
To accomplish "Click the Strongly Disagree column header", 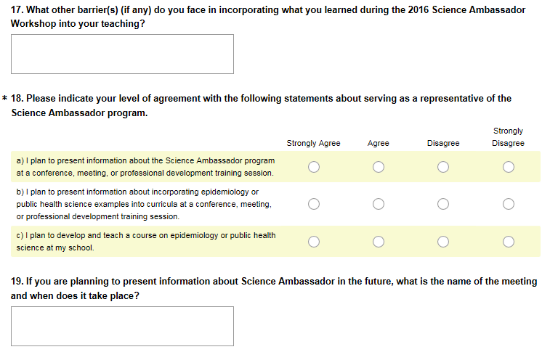I will tap(508, 137).
